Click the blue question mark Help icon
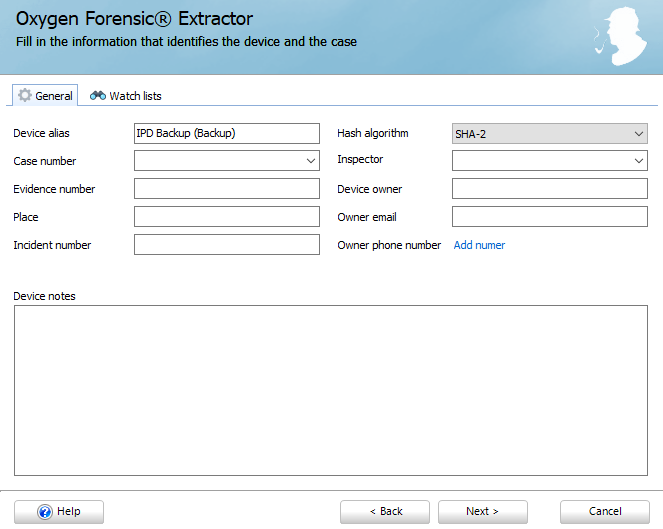This screenshot has height=529, width=663. coord(45,512)
